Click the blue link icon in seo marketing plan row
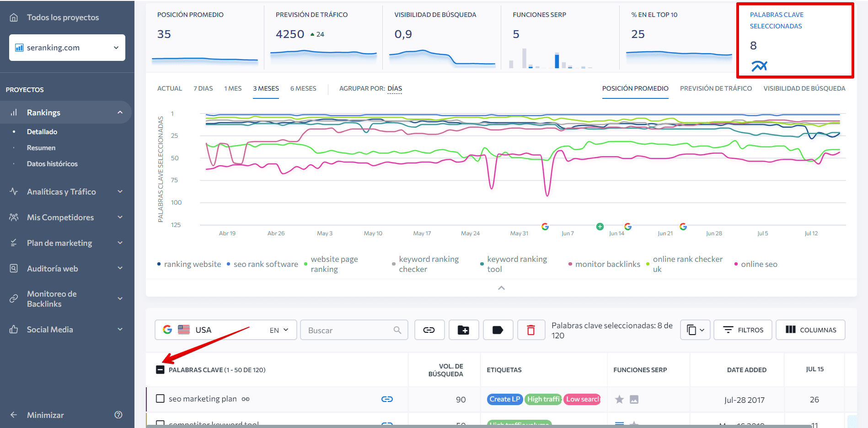This screenshot has width=868, height=428. (x=387, y=399)
